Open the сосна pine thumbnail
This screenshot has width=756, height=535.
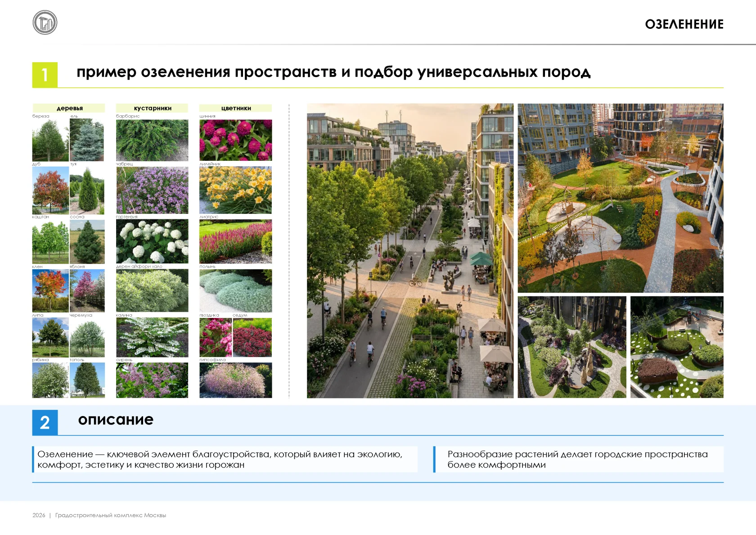pyautogui.click(x=87, y=242)
